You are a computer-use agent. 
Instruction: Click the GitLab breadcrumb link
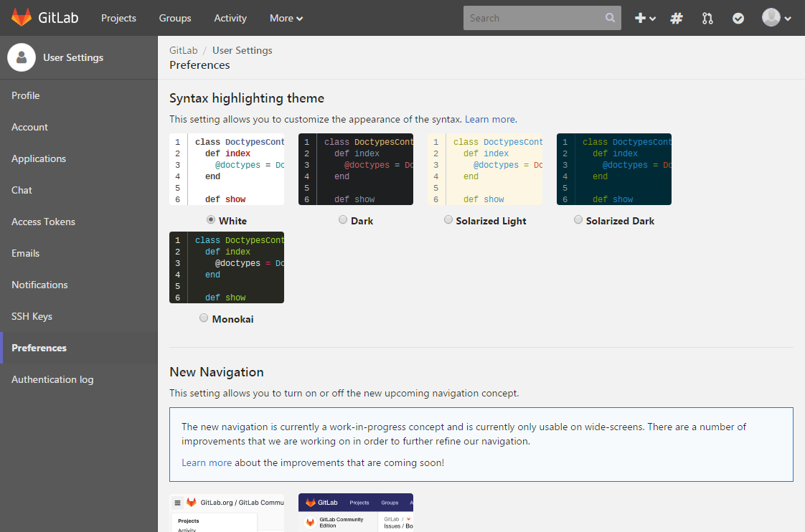[x=183, y=50]
